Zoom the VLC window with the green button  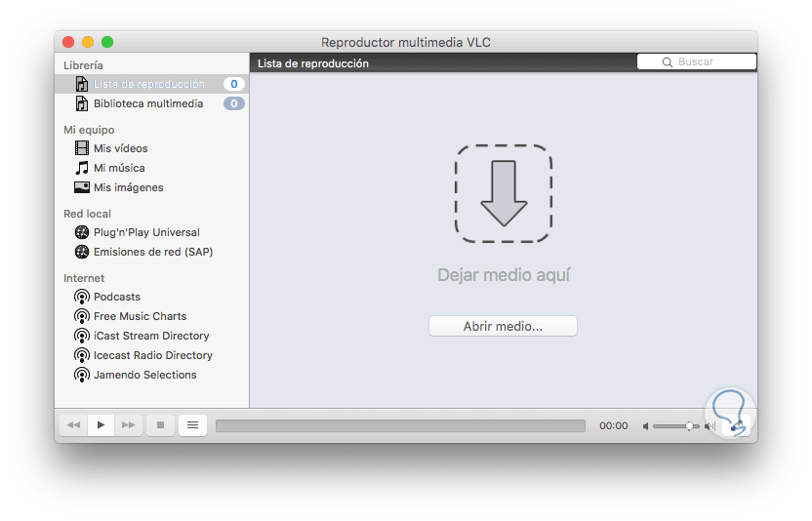tap(107, 42)
